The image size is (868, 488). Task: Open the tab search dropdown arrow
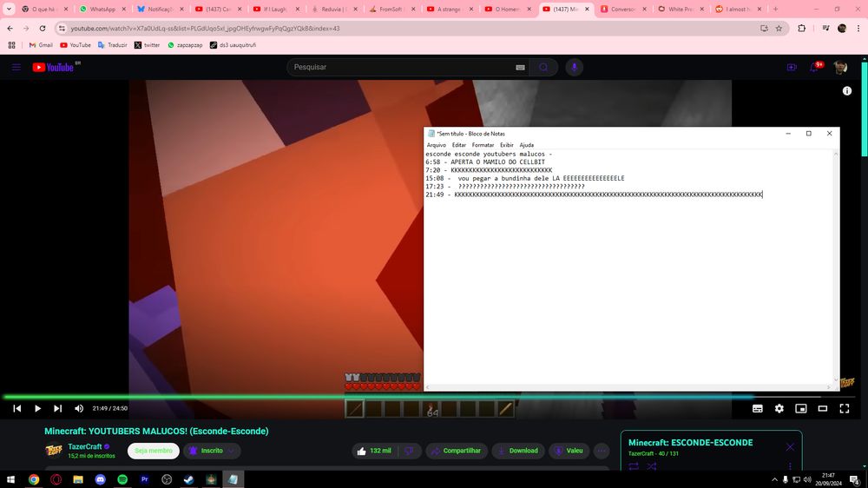tap(9, 9)
